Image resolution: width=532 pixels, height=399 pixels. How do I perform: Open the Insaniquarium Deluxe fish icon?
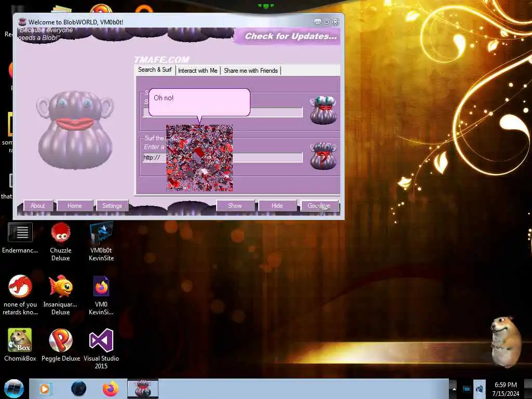click(x=60, y=295)
